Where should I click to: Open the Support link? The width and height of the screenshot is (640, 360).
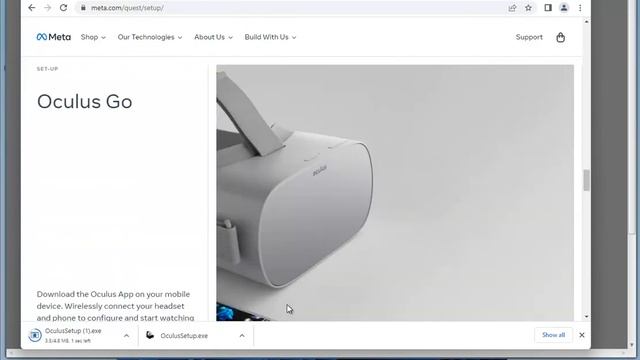(x=529, y=37)
